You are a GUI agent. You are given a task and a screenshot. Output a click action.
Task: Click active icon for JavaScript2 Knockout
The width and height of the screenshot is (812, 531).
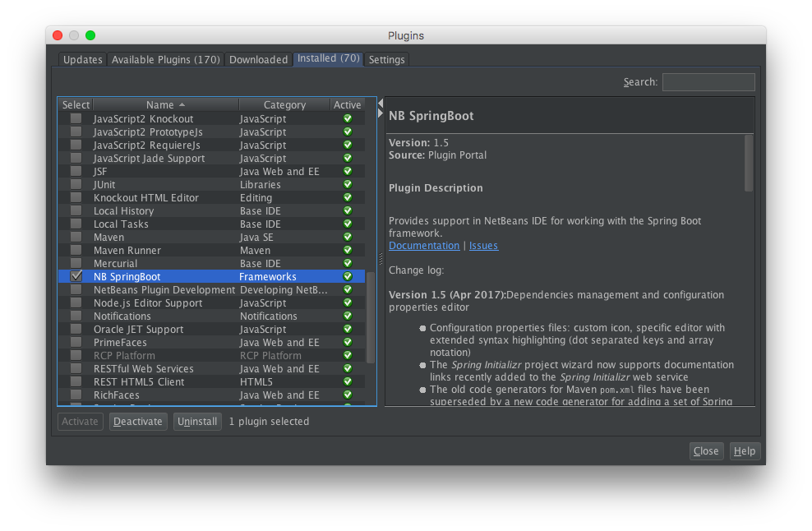click(348, 118)
